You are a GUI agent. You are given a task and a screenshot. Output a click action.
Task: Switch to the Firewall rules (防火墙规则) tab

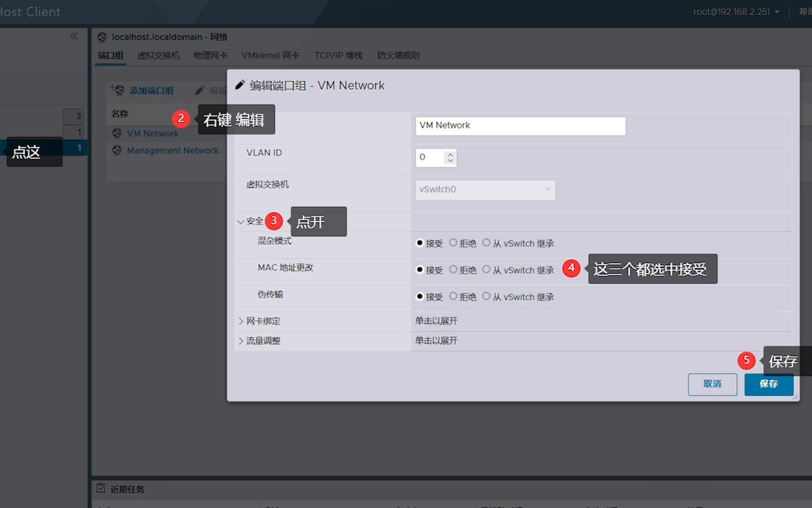click(x=398, y=56)
